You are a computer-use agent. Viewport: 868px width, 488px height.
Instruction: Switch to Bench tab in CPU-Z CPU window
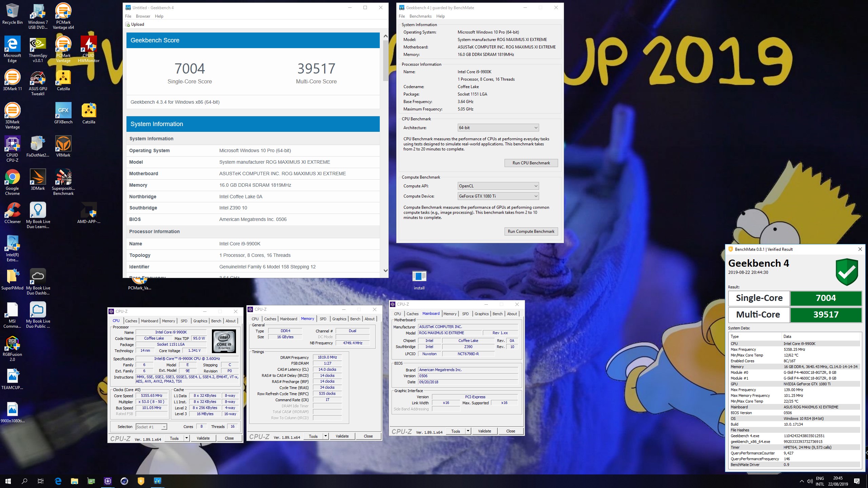[216, 321]
